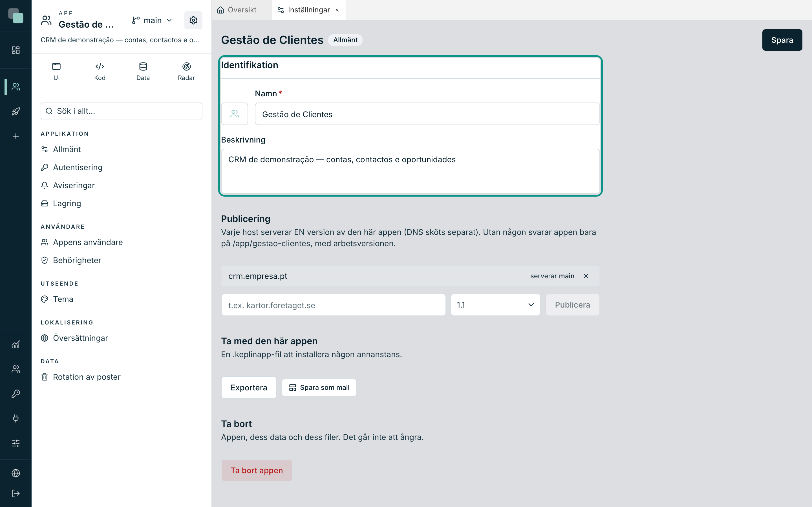Open the main branch dropdown
812x507 pixels.
point(152,21)
